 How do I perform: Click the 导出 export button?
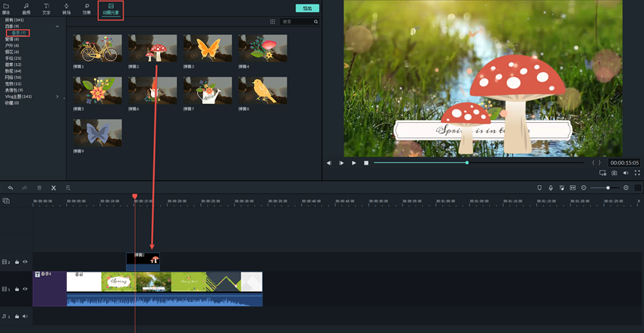pos(307,8)
